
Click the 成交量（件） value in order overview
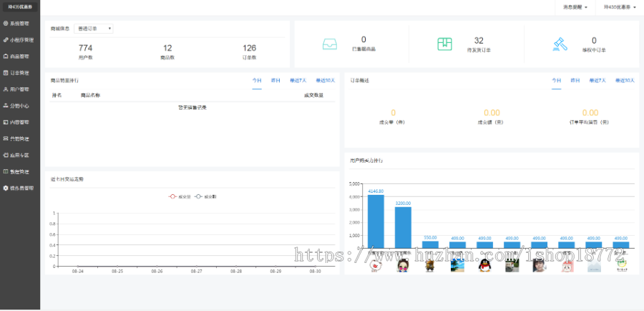point(393,113)
